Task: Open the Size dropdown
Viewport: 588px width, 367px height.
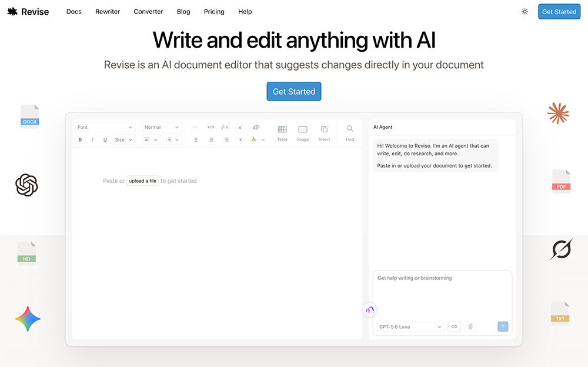Action: coord(123,139)
